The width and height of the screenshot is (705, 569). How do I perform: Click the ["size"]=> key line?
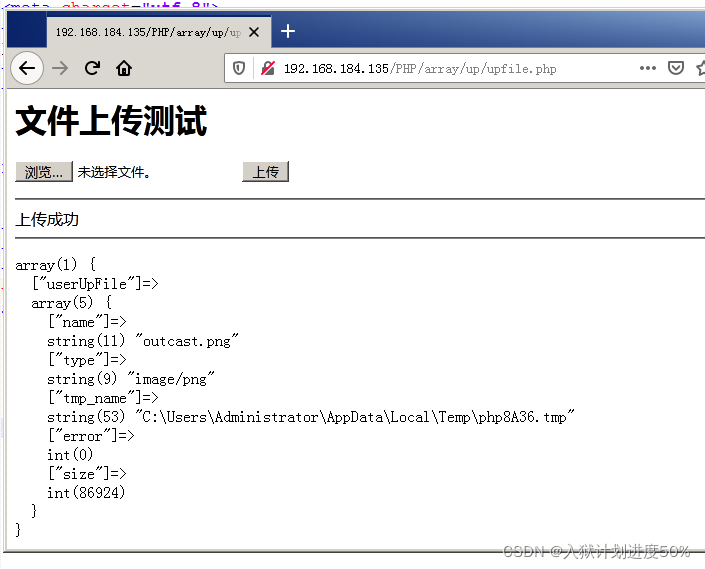[x=87, y=474]
